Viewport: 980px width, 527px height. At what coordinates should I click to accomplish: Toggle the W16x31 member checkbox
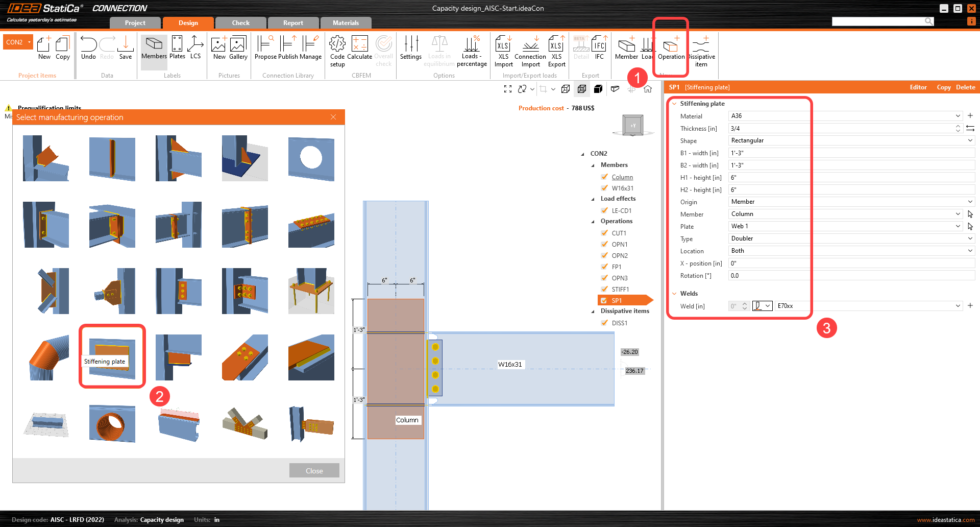coord(605,188)
